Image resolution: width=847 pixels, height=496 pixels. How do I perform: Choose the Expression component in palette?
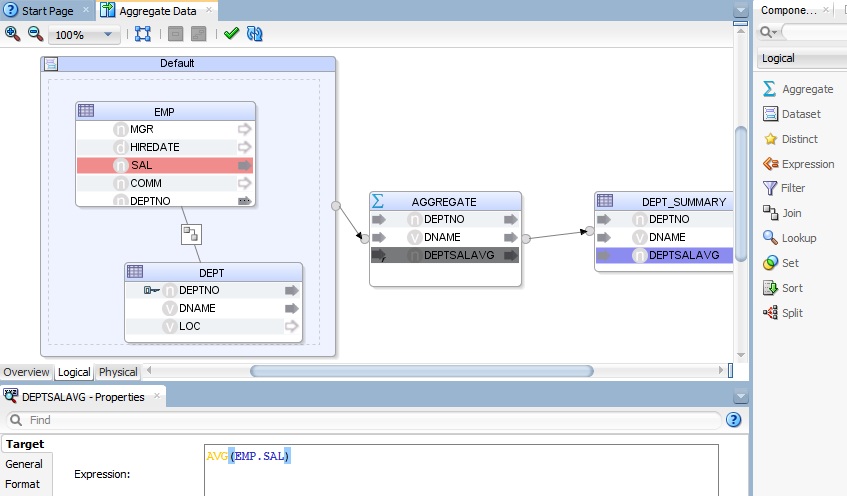798,164
